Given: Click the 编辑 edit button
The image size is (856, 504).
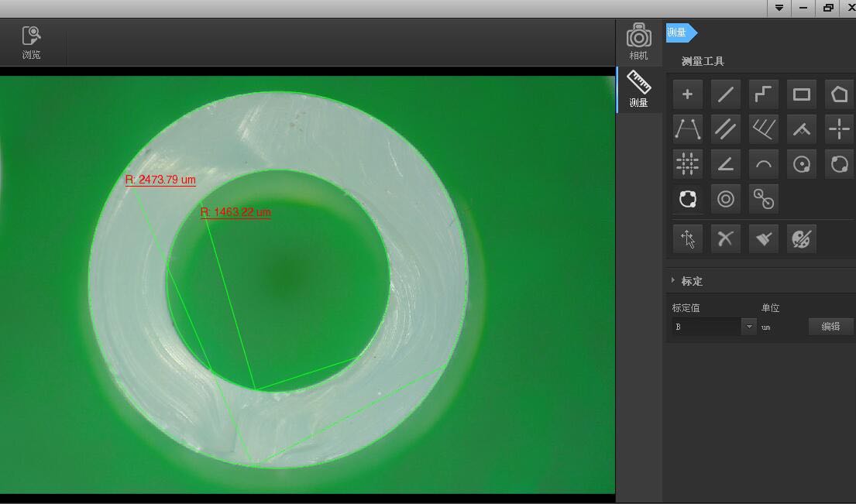Looking at the screenshot, I should point(830,326).
